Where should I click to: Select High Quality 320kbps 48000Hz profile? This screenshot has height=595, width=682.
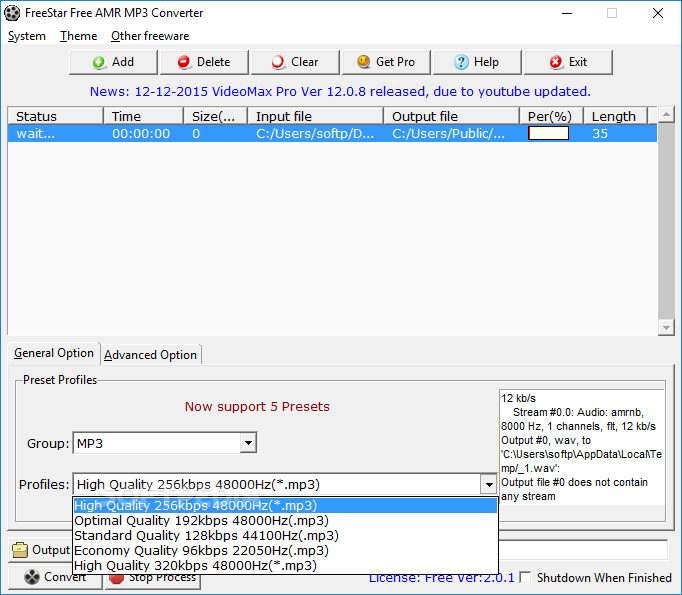pyautogui.click(x=285, y=565)
